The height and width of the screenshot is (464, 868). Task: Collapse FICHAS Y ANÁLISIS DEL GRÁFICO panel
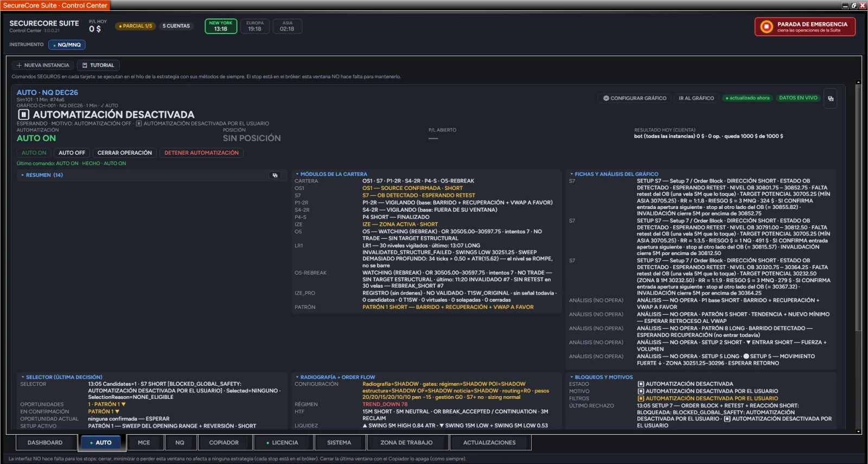614,174
